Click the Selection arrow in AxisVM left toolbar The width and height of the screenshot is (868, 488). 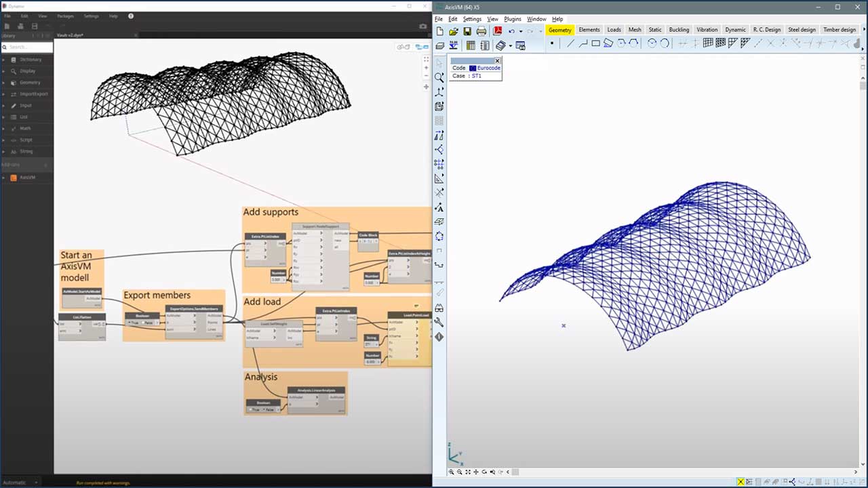coord(439,64)
